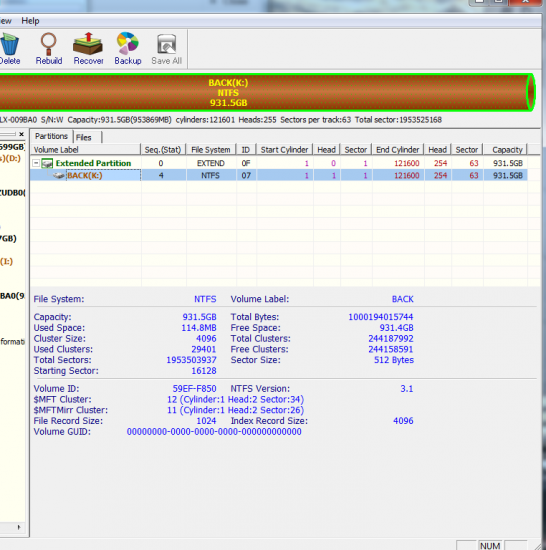Click the Total Clusters value 244187992
This screenshot has width=546, height=550.
(x=391, y=339)
